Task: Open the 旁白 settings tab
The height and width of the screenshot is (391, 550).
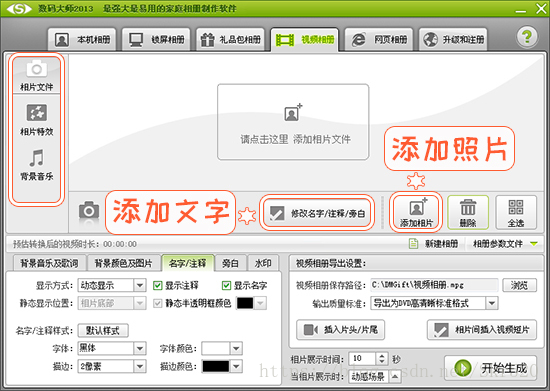Action: [x=230, y=263]
